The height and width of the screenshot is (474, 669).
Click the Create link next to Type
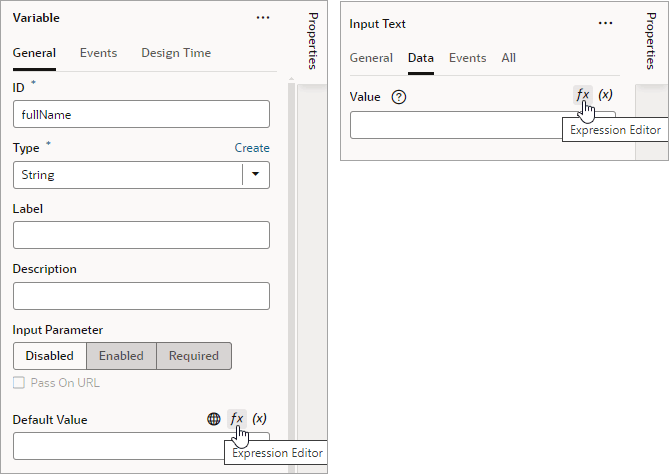(252, 147)
